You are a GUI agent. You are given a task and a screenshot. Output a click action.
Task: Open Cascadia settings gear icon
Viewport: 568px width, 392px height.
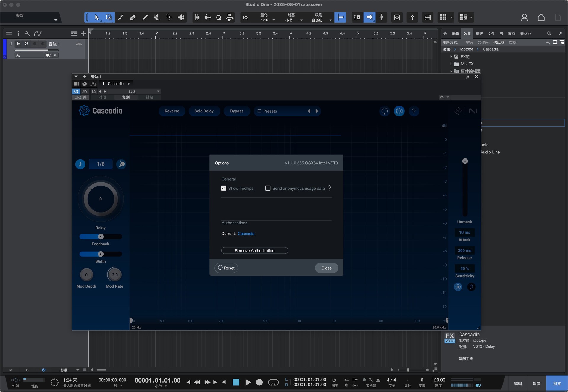click(399, 111)
